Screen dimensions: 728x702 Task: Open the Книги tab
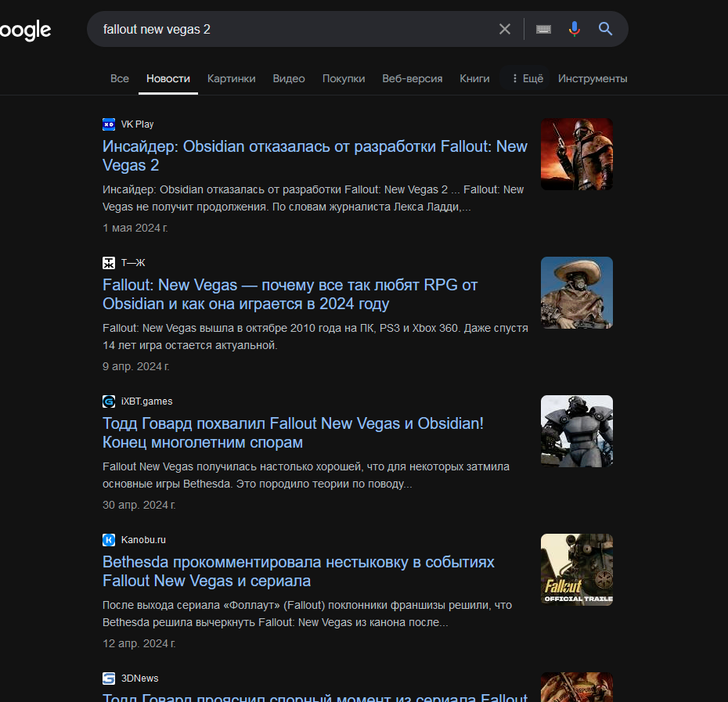tap(474, 78)
